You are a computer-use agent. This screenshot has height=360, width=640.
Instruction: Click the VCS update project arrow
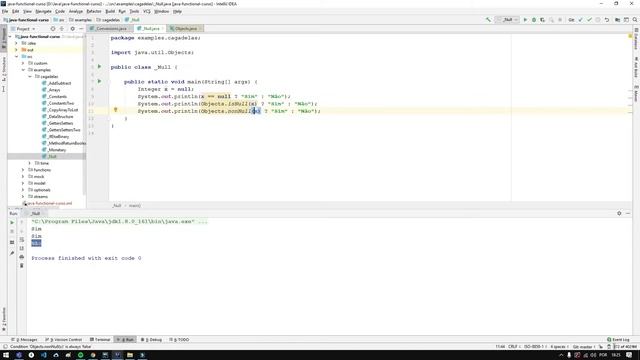[581, 20]
